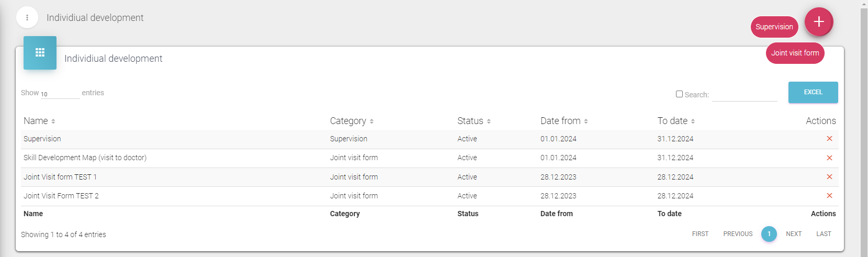The height and width of the screenshot is (257, 868).
Task: Click into the Search text field
Action: [744, 95]
